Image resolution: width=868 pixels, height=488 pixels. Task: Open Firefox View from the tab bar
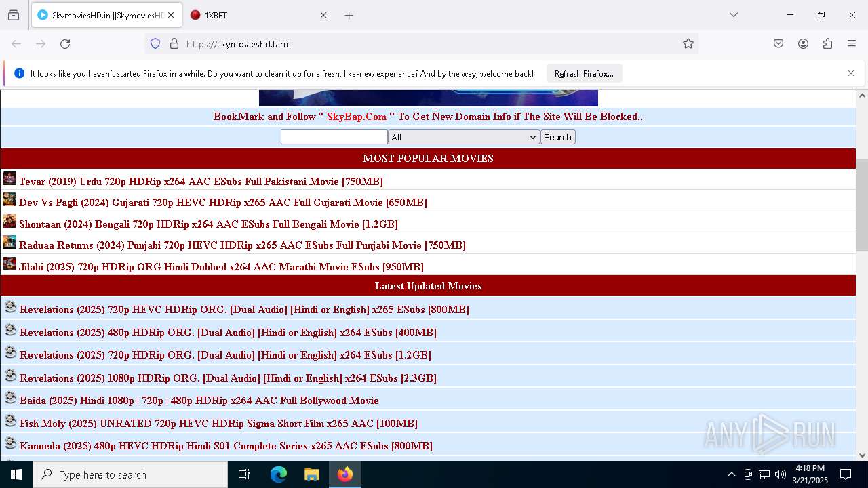coord(14,15)
